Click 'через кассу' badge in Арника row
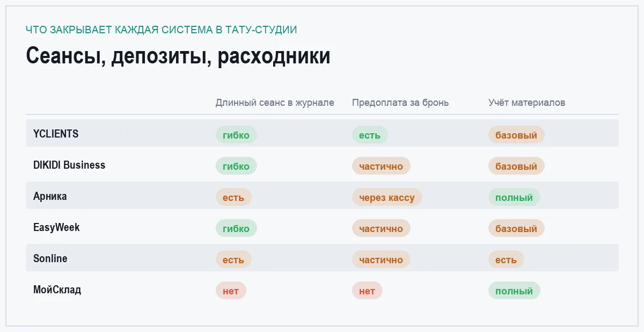644x332 pixels. (x=387, y=197)
